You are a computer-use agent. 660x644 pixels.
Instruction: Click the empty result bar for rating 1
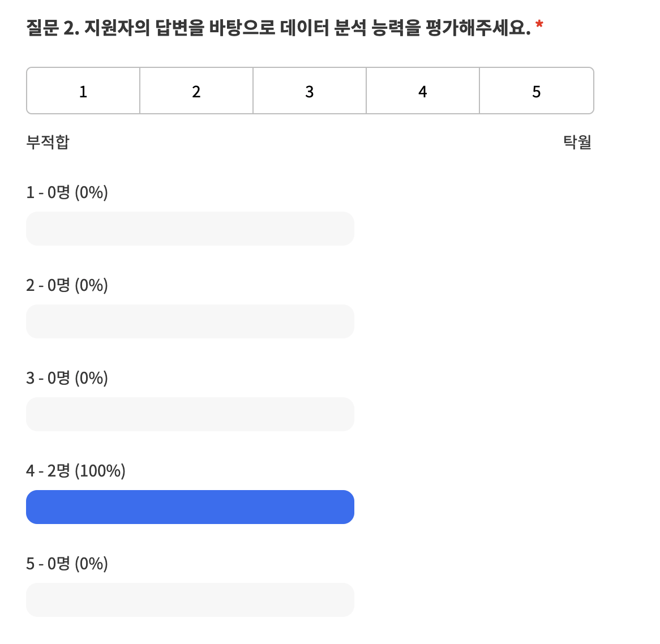(x=190, y=229)
